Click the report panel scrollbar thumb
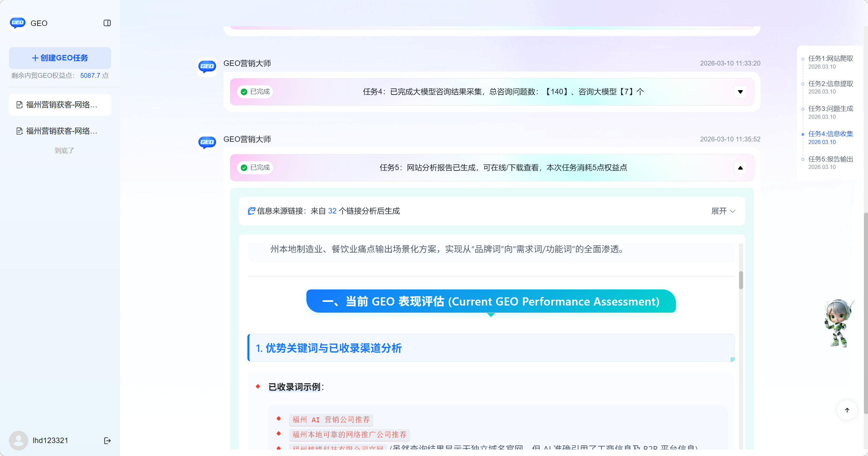Viewport: 868px width, 456px height. click(x=741, y=280)
